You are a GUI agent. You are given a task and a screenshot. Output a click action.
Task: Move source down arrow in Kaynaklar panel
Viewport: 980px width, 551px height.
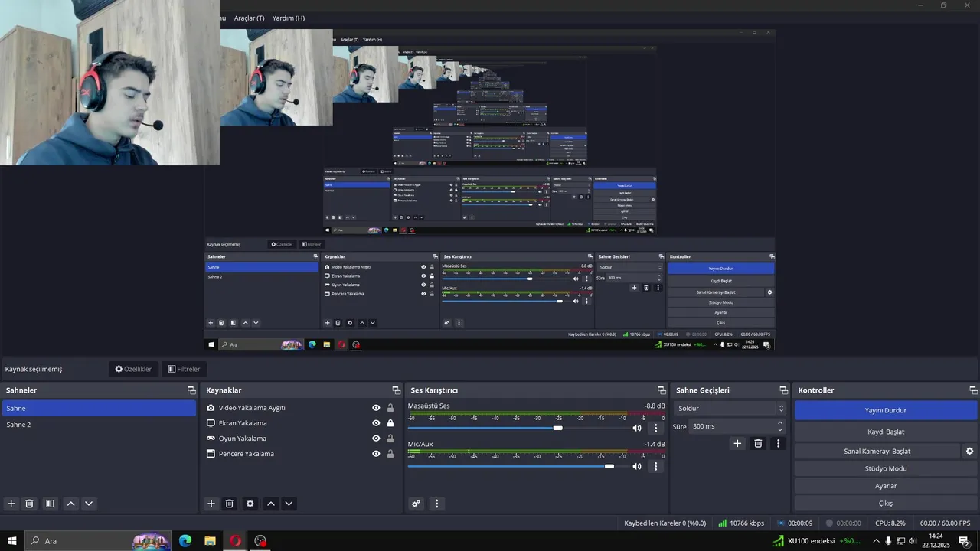[289, 504]
